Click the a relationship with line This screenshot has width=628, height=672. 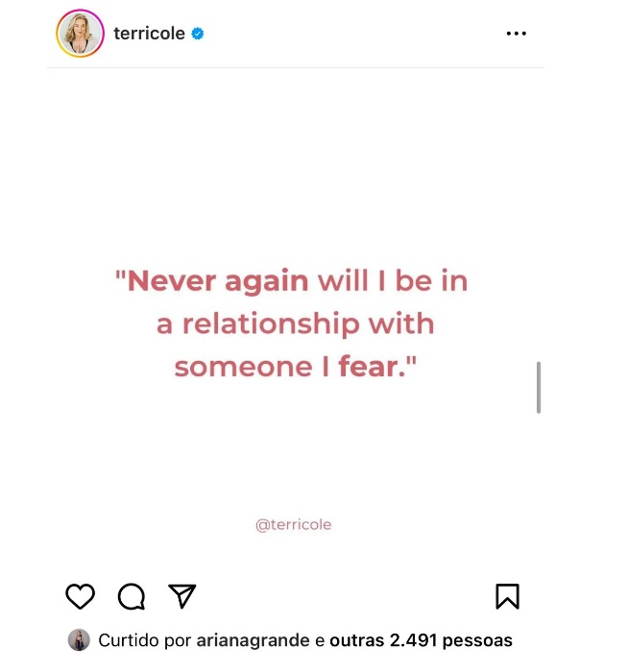pyautogui.click(x=296, y=324)
